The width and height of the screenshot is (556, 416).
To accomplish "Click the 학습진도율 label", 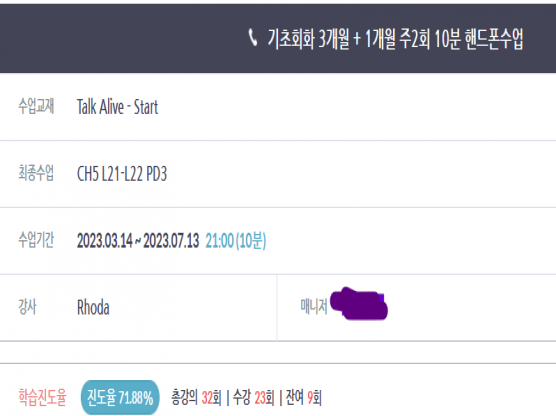I will pos(42,397).
